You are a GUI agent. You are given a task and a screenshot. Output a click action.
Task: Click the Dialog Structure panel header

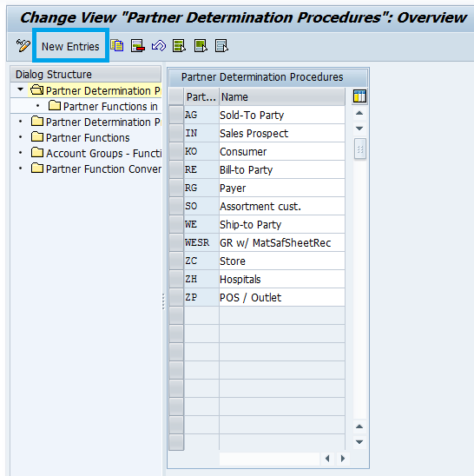click(86, 74)
